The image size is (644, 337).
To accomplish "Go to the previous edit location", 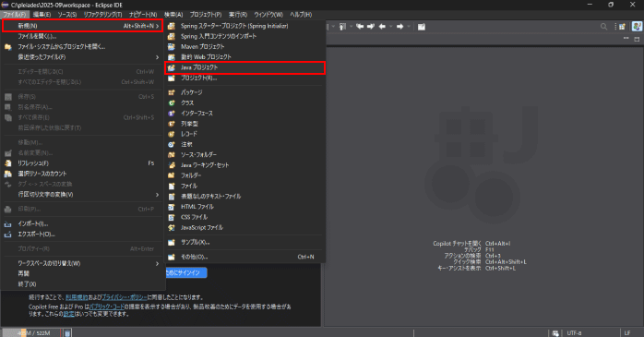I will tap(360, 27).
